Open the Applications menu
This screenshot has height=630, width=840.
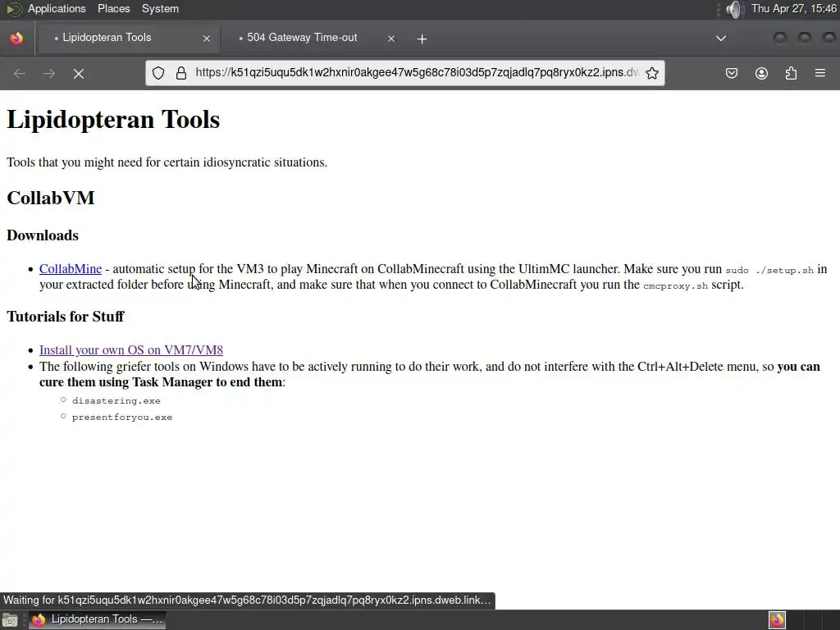tap(57, 8)
